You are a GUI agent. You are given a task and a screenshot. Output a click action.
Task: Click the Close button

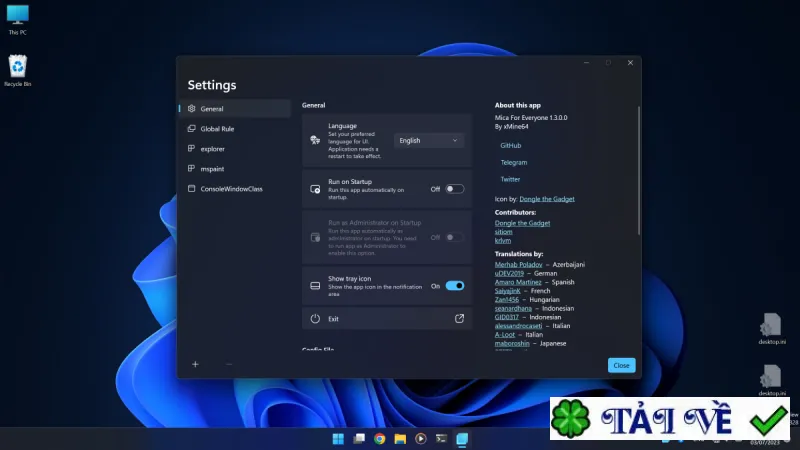[621, 365]
